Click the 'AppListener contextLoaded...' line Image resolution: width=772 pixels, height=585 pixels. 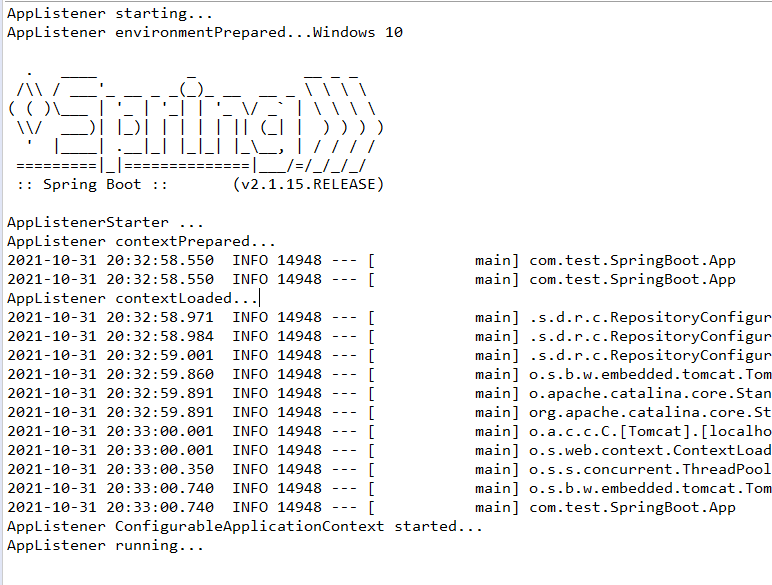coord(132,298)
